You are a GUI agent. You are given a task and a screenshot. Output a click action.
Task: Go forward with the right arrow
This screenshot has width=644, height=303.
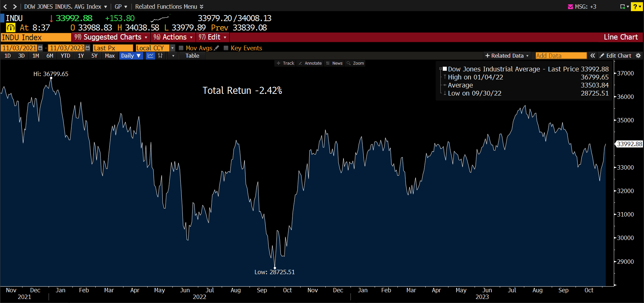pyautogui.click(x=14, y=7)
